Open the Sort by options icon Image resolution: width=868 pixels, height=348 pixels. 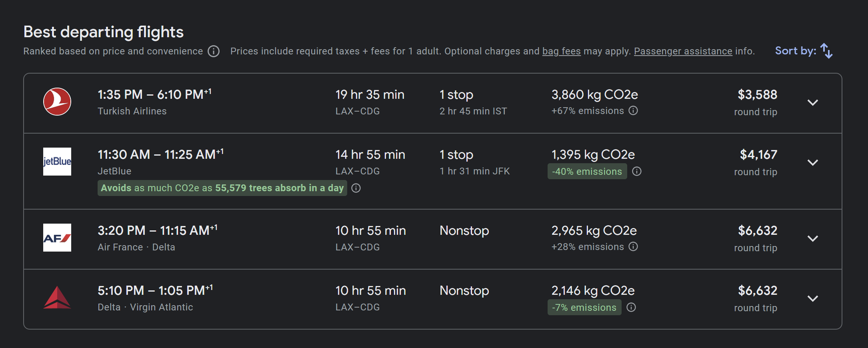click(826, 50)
